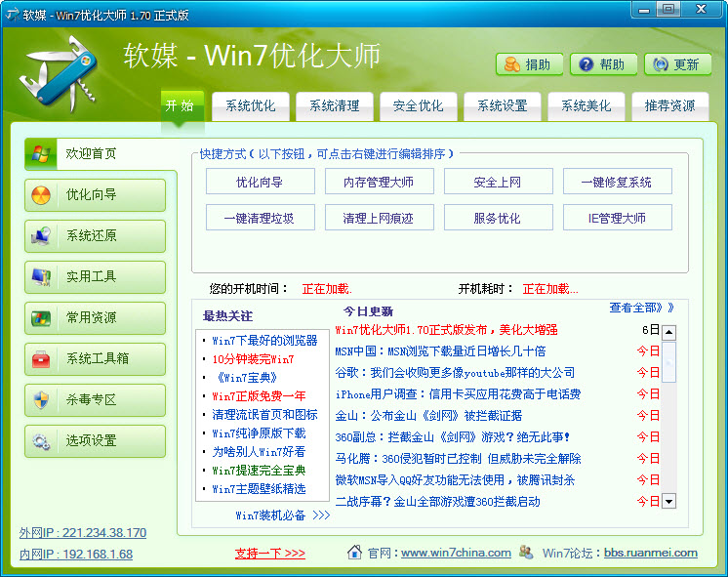The image size is (728, 577).
Task: Open 系统还原 in the sidebar
Action: tap(96, 236)
